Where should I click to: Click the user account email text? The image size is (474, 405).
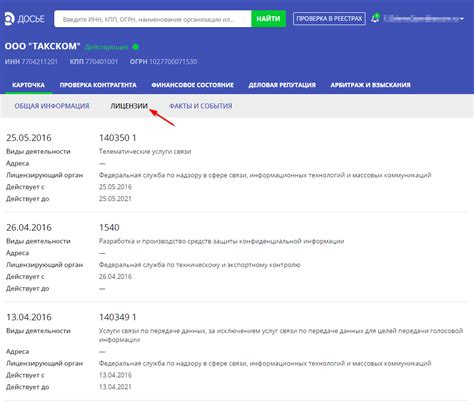421,19
